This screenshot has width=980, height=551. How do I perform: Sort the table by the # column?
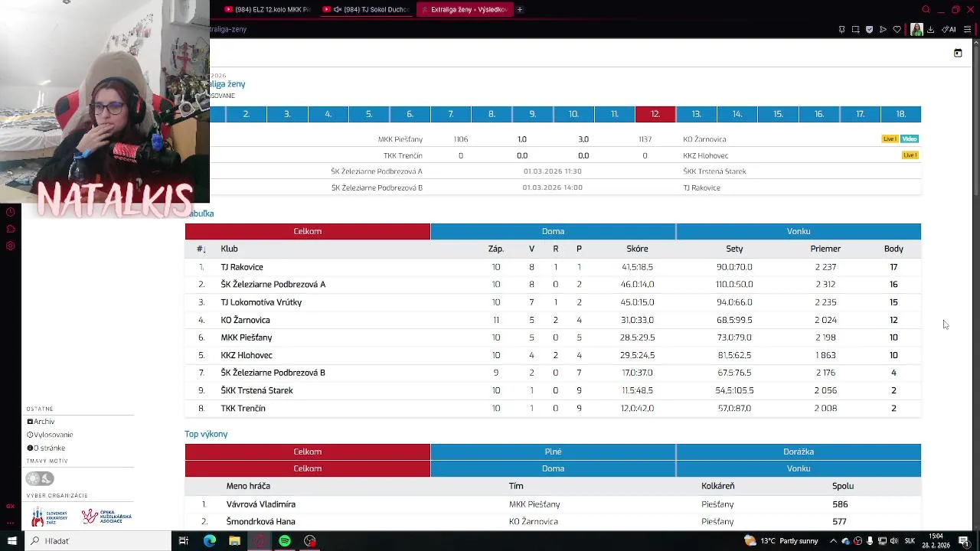201,249
